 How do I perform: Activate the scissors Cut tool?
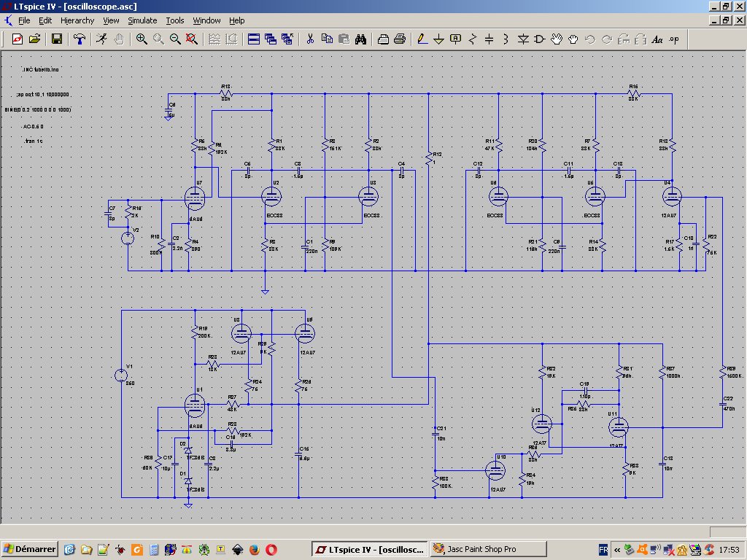[310, 39]
